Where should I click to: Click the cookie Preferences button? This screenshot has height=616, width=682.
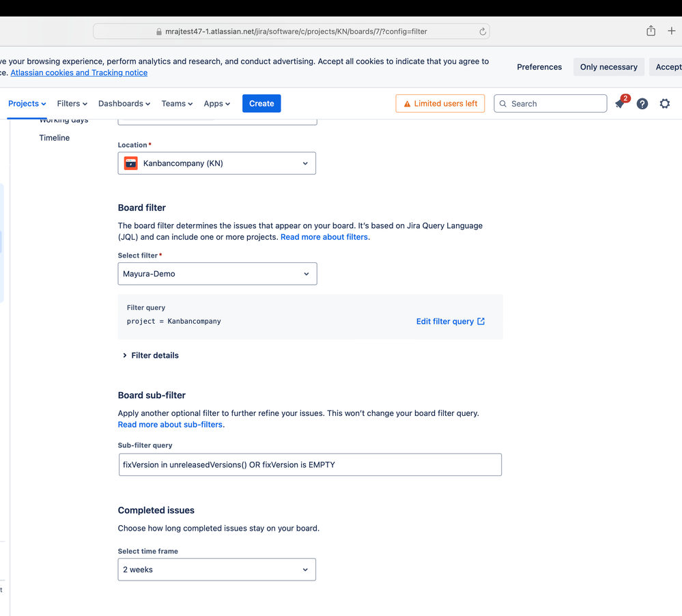click(x=539, y=67)
